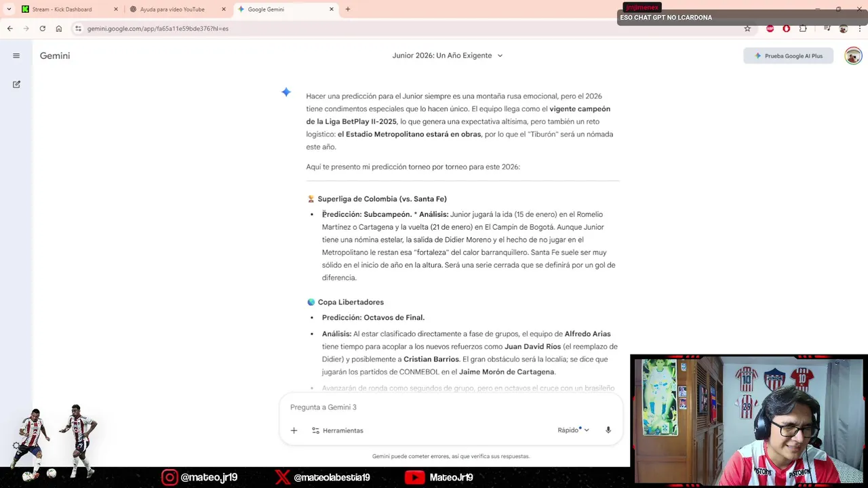Close the Stream - Kick Dashboard tab

point(115,9)
